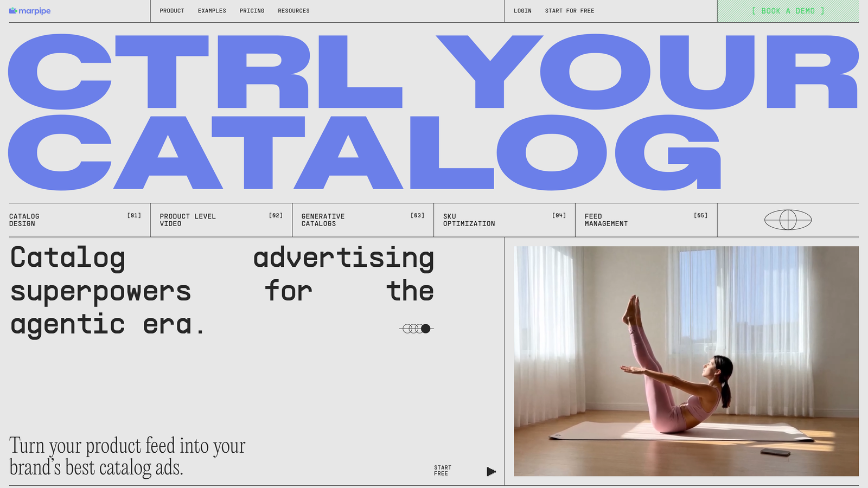868x488 pixels.
Task: Click Start For Free in header
Action: [x=570, y=11]
